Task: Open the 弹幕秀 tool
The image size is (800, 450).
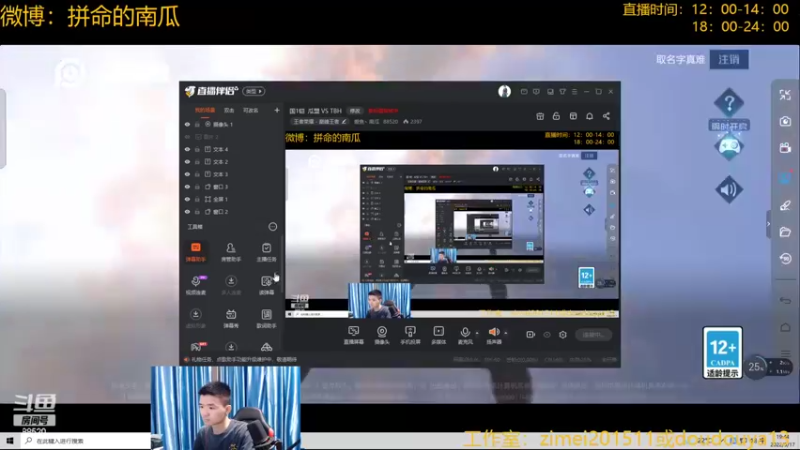Action: pos(231,318)
